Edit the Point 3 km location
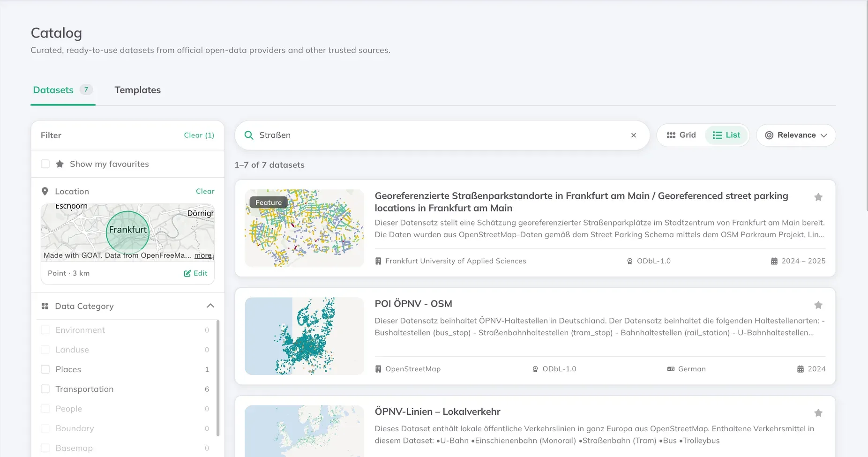Screen dimensions: 868x457 tap(195, 273)
